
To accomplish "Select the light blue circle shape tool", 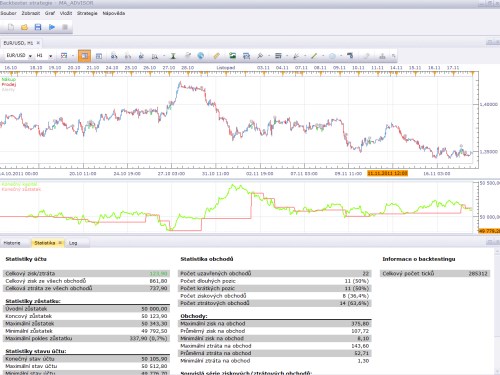I will click(332, 56).
